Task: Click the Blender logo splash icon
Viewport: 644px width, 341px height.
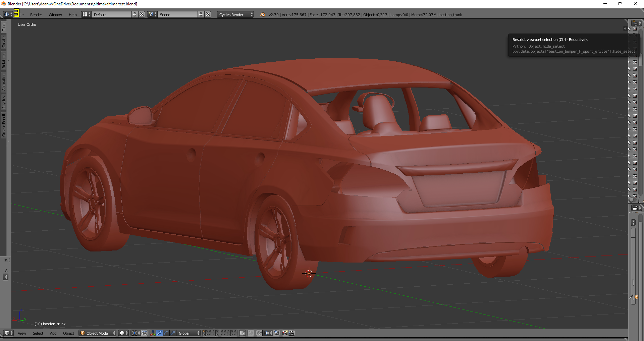Action: click(x=263, y=15)
